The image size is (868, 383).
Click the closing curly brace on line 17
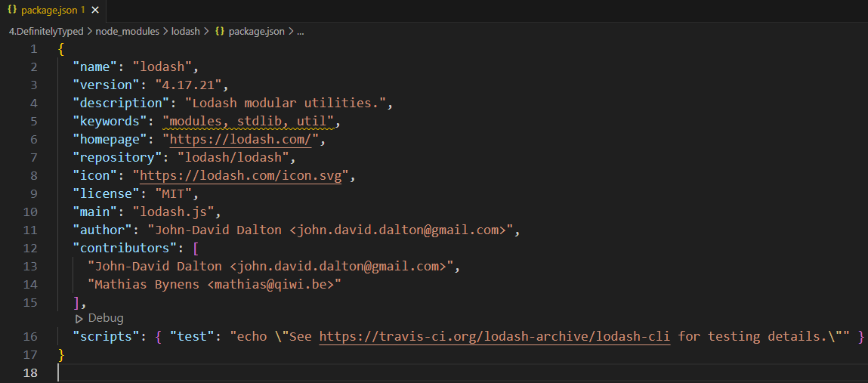[61, 354]
